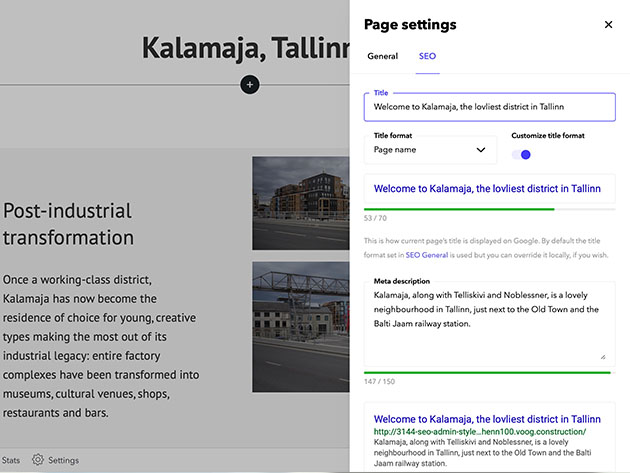This screenshot has width=630, height=473.
Task: Open Stats in bottom bar
Action: coord(10,460)
